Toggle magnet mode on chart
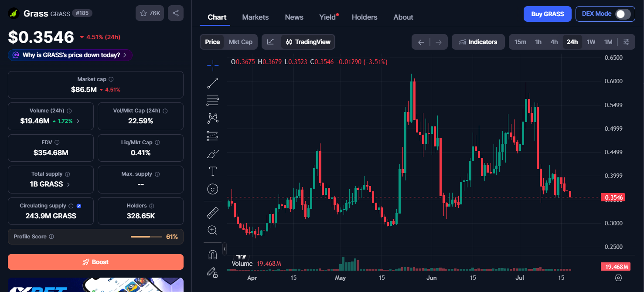Viewport: 644px width, 292px height. point(213,255)
